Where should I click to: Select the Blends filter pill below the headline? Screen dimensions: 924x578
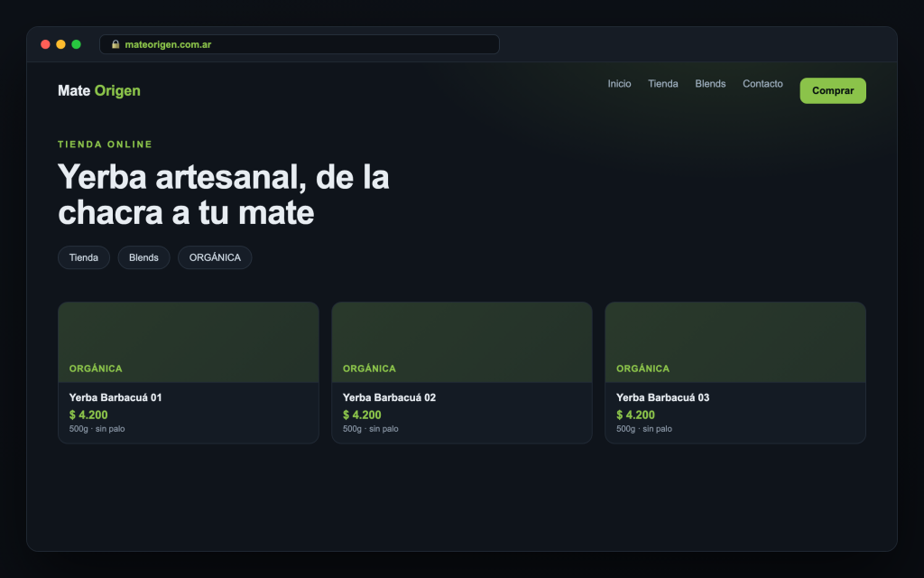click(x=143, y=257)
